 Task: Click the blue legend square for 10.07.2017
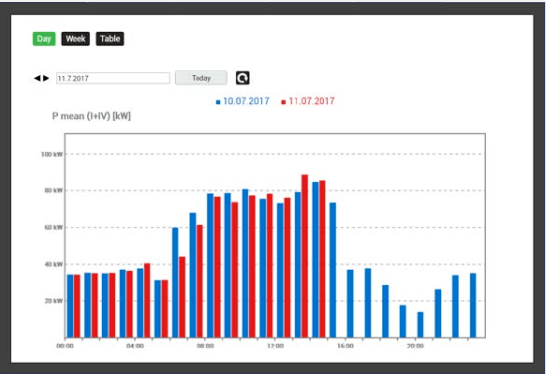(218, 102)
